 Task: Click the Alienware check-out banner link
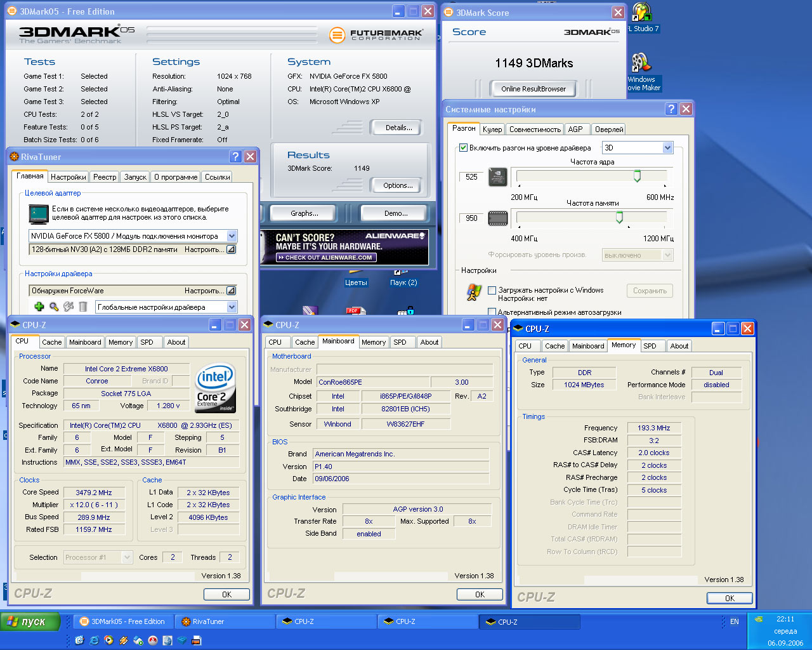[326, 258]
